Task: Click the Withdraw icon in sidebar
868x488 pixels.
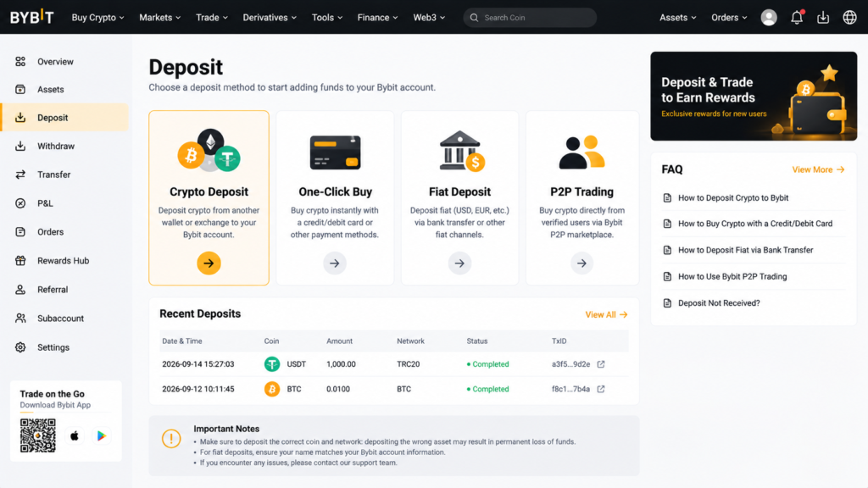Action: [x=20, y=146]
